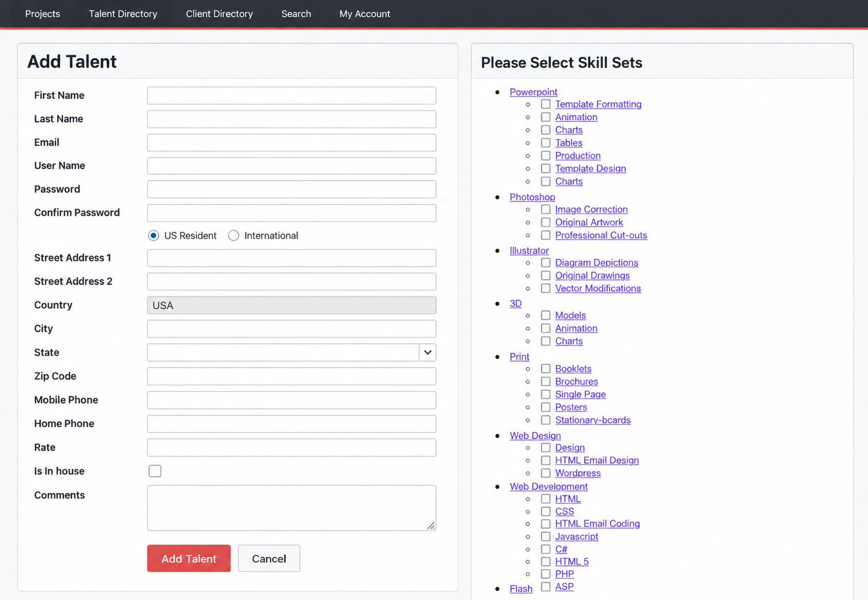Viewport: 868px width, 600px height.
Task: Focus the Zip Code input
Action: (x=292, y=376)
